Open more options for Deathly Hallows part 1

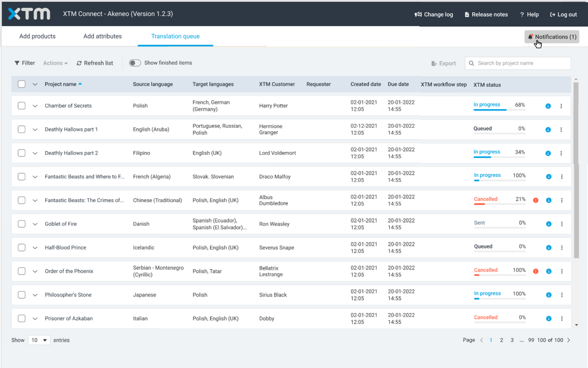(561, 130)
